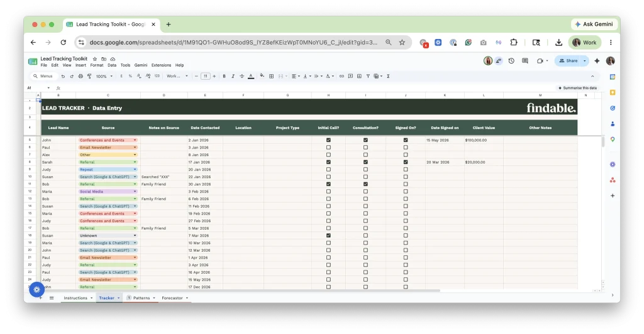Open the Format menu
644x334 pixels.
pos(97,65)
